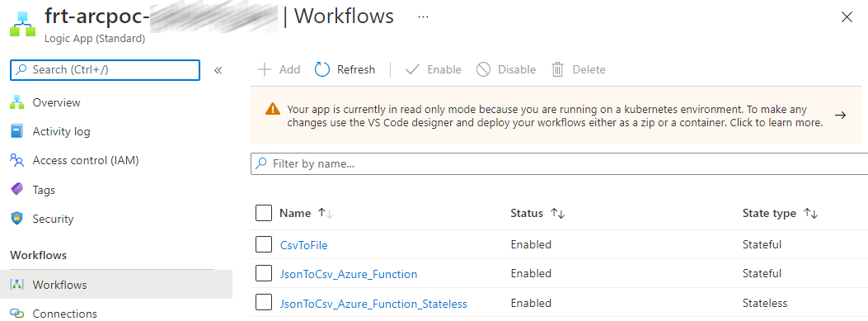The image size is (868, 321).
Task: Toggle the select-all checkbox beside Name
Action: (264, 213)
